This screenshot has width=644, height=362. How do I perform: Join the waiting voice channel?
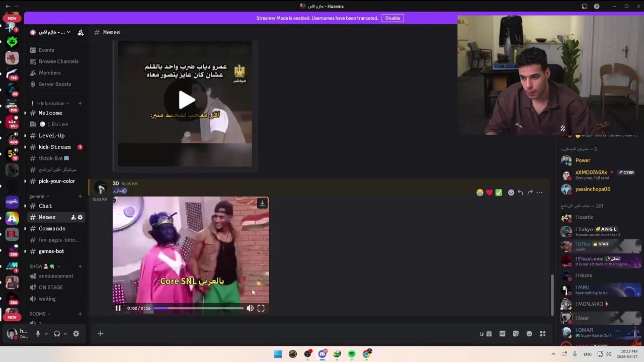pyautogui.click(x=55, y=299)
